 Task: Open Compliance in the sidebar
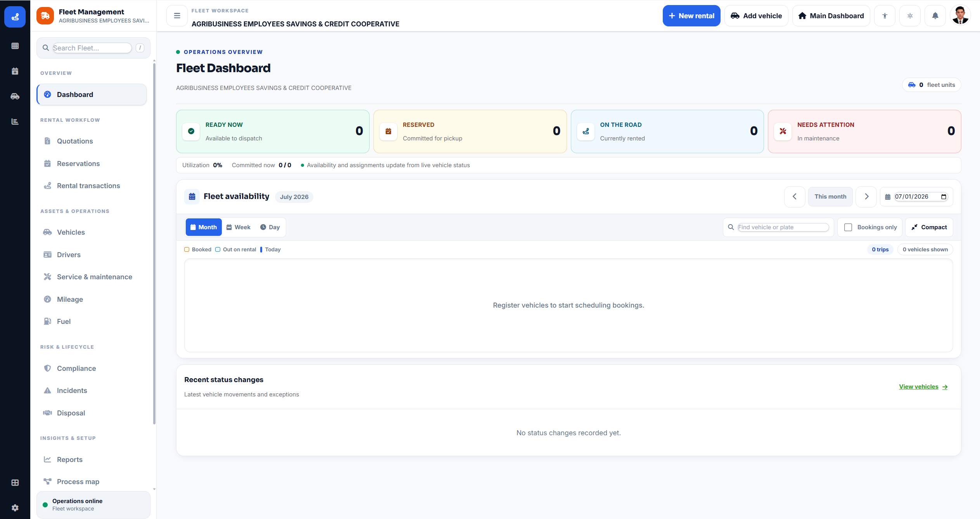(92, 368)
